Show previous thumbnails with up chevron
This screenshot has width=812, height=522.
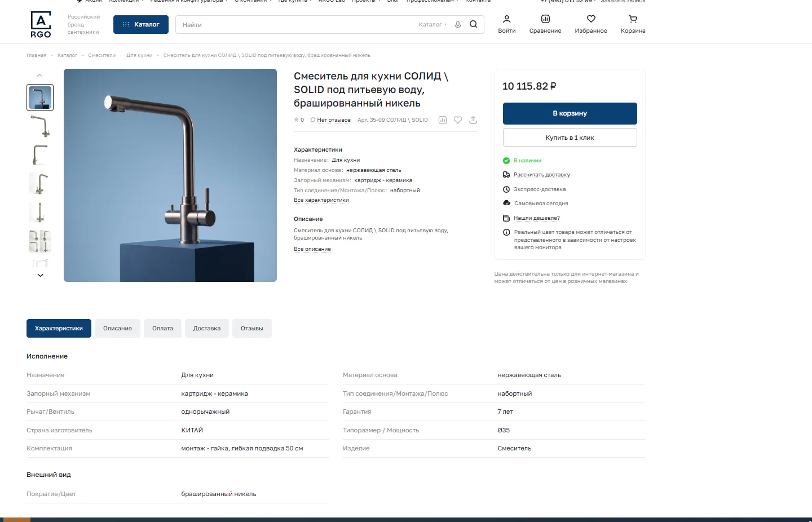click(39, 75)
